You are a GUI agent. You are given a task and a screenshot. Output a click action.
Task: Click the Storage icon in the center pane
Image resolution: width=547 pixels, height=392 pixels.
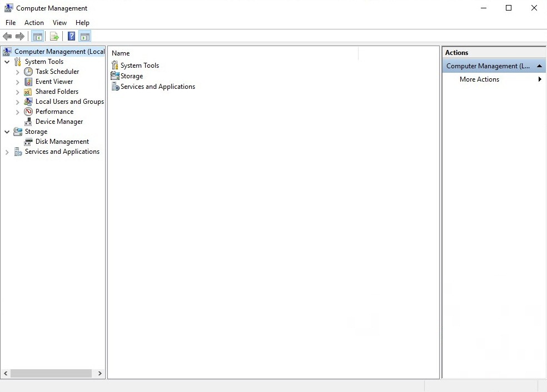click(115, 76)
